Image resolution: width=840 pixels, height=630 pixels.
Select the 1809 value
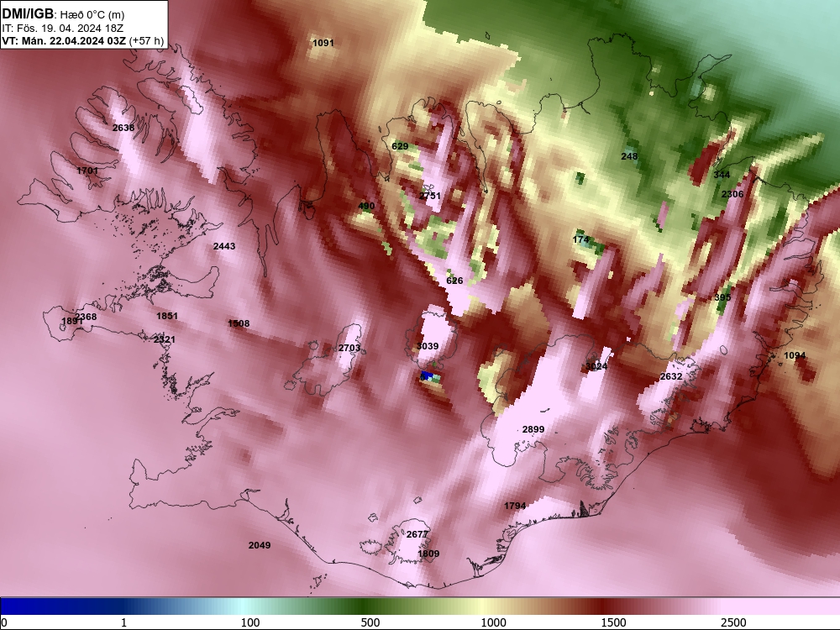(x=428, y=554)
